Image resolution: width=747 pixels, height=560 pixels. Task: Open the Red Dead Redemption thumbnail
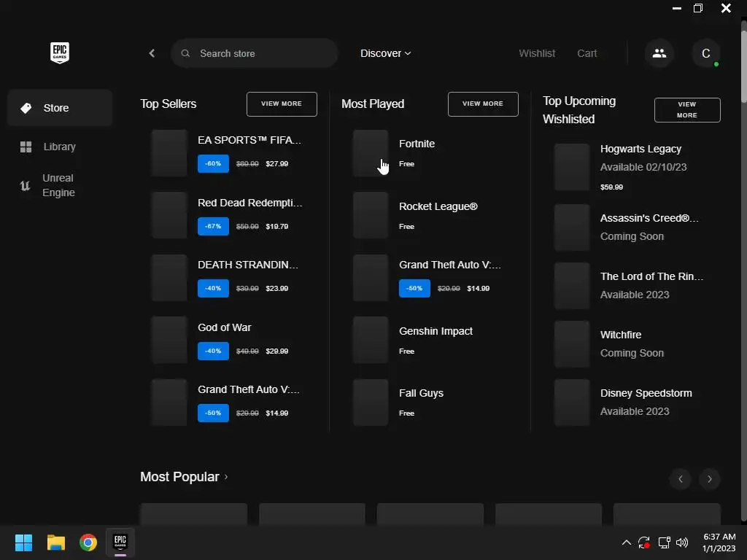tap(169, 215)
